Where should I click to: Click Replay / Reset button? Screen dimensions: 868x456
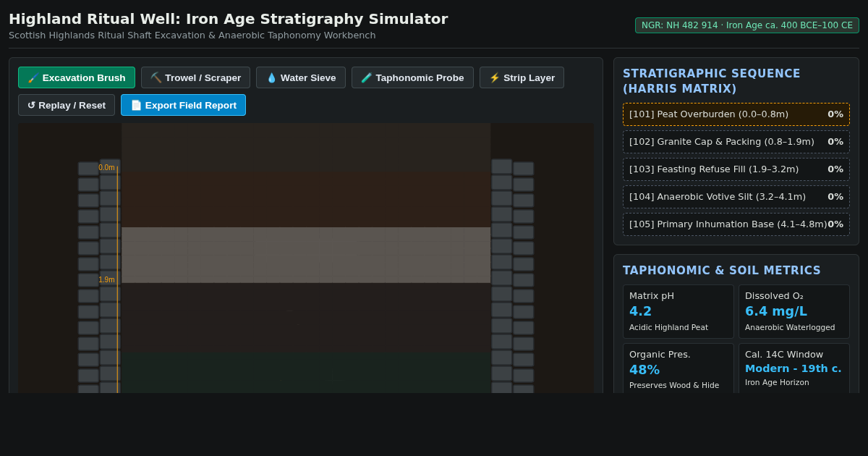pos(67,105)
